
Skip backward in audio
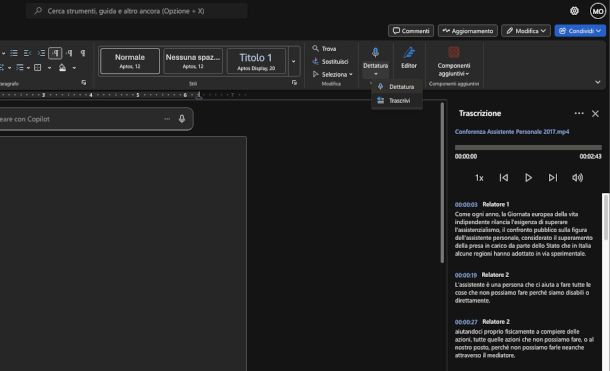point(504,178)
